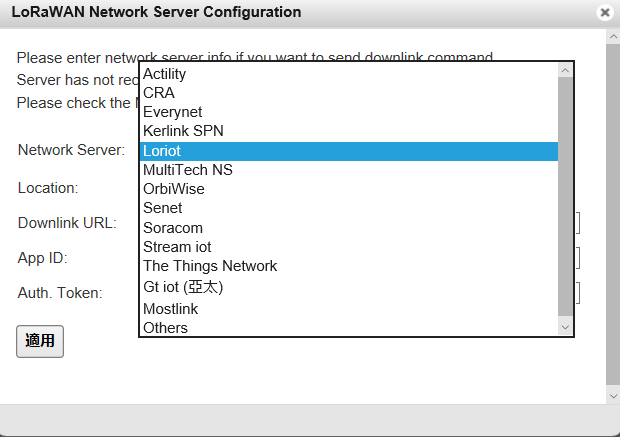Select Others at the list bottom

tap(349, 328)
